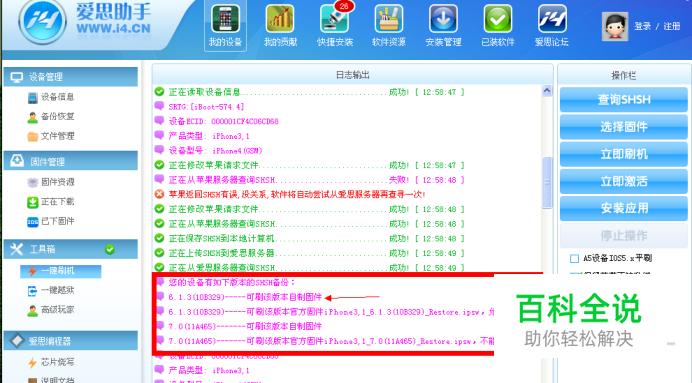Select 已下固件 in sidebar
This screenshot has width=692, height=383.
tap(51, 221)
